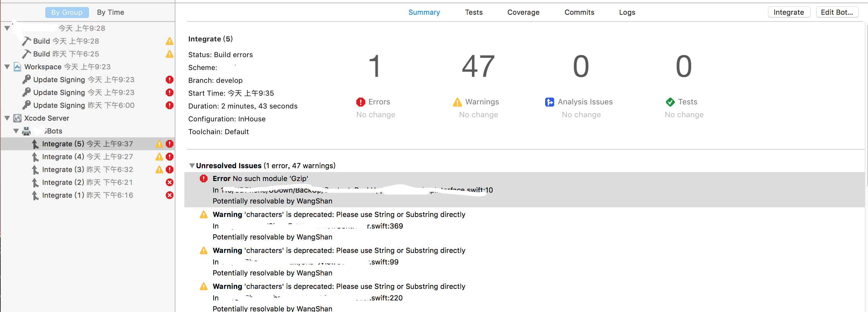Click the Bots robot icon
This screenshot has width=868, height=312.
26,131
